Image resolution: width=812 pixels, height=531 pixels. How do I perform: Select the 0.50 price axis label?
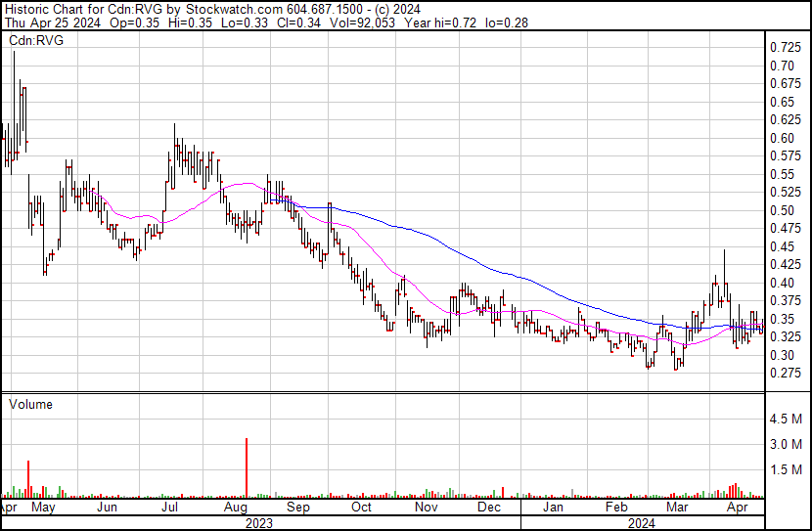click(782, 210)
